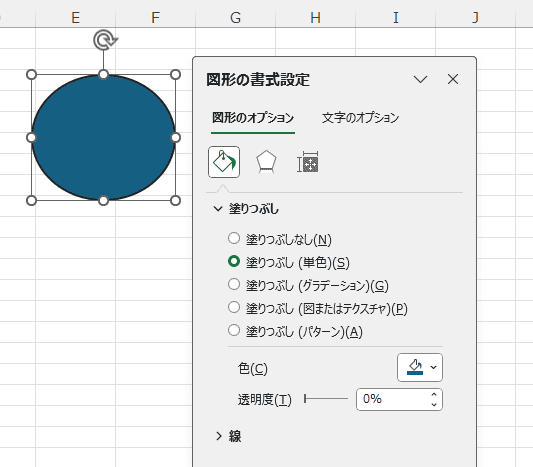The width and height of the screenshot is (533, 467).
Task: Switch to the 文字のオプション tab
Action: click(x=360, y=118)
